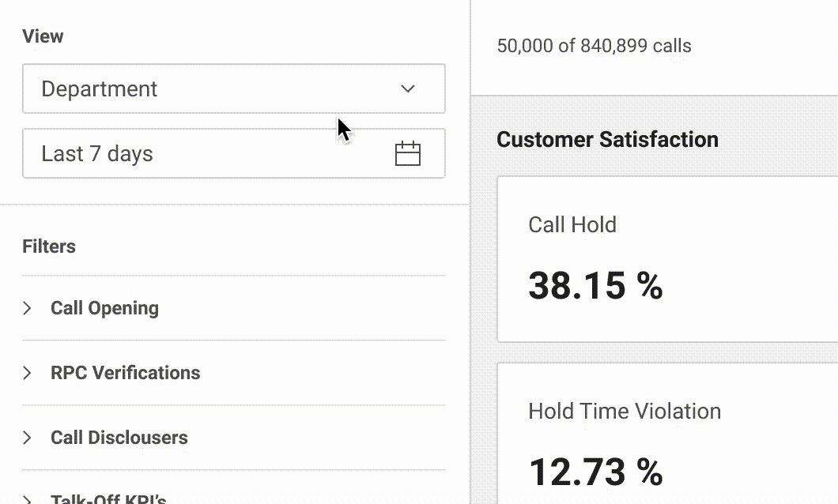Expand the Call Opening chevron arrow

tap(28, 308)
